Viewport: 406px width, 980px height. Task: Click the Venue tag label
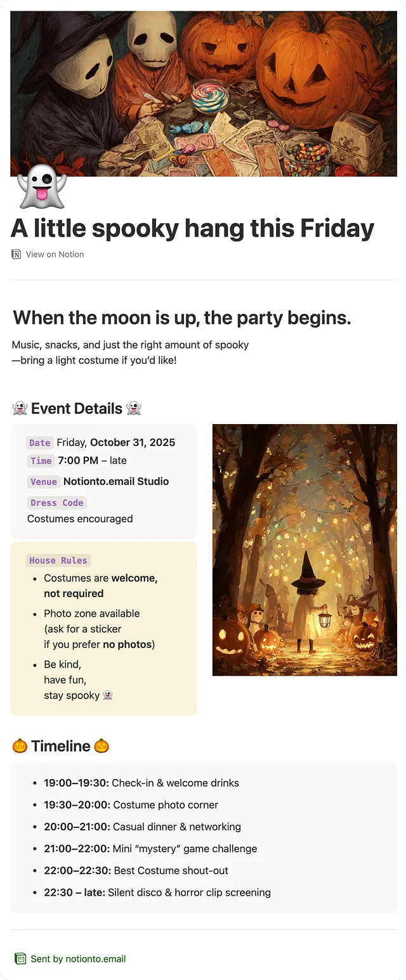tap(44, 482)
